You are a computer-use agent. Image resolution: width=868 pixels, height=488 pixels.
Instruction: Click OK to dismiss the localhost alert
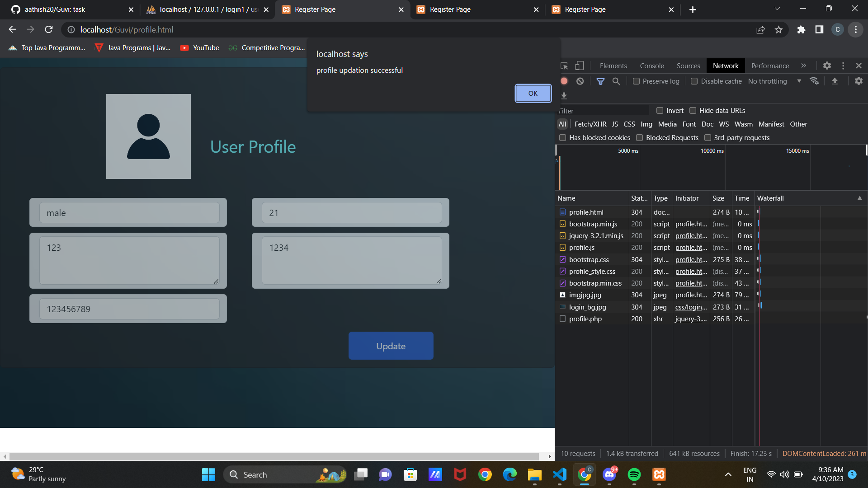[533, 93]
